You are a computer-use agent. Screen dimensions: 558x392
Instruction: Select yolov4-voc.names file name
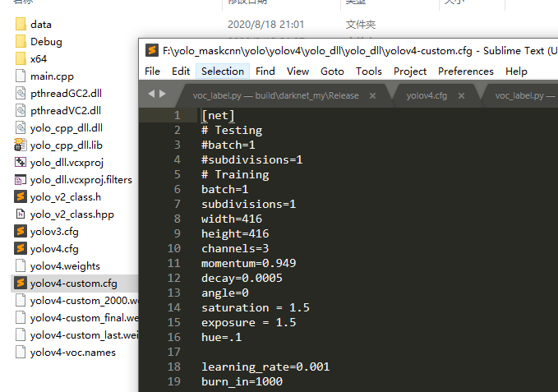73,353
